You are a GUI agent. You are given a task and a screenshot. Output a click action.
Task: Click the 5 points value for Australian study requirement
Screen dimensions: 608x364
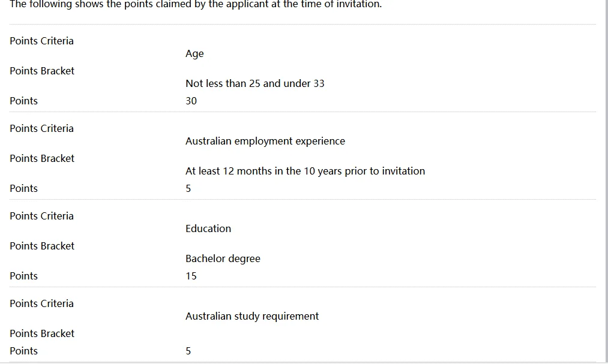tap(188, 351)
